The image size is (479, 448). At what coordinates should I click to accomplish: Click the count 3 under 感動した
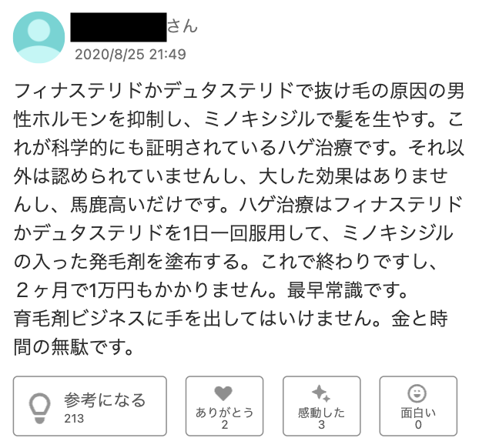321,424
